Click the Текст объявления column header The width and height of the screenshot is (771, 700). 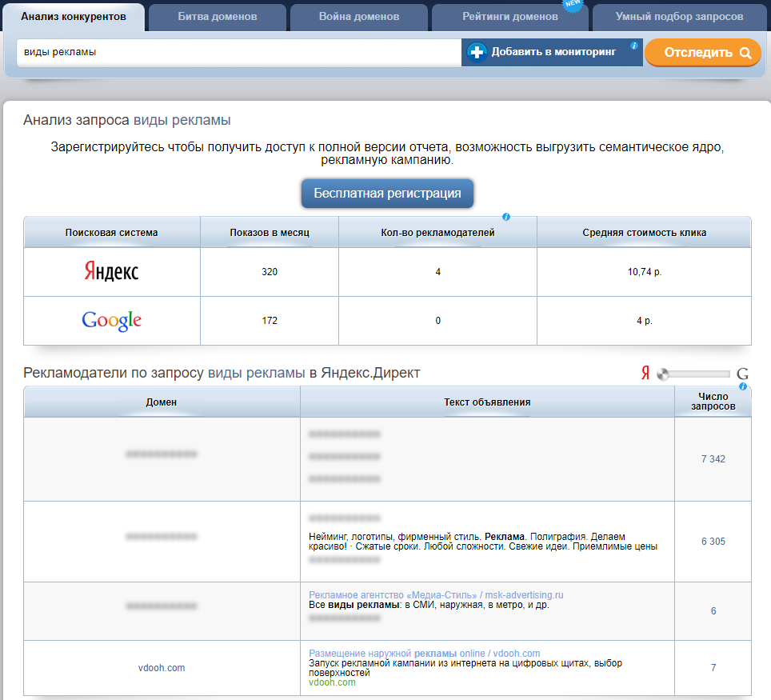pyautogui.click(x=487, y=402)
